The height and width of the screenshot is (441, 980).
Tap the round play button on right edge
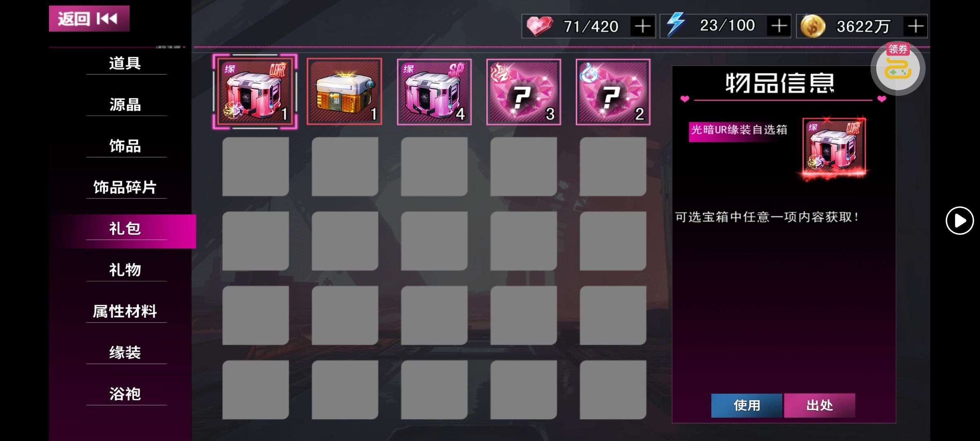click(x=960, y=220)
